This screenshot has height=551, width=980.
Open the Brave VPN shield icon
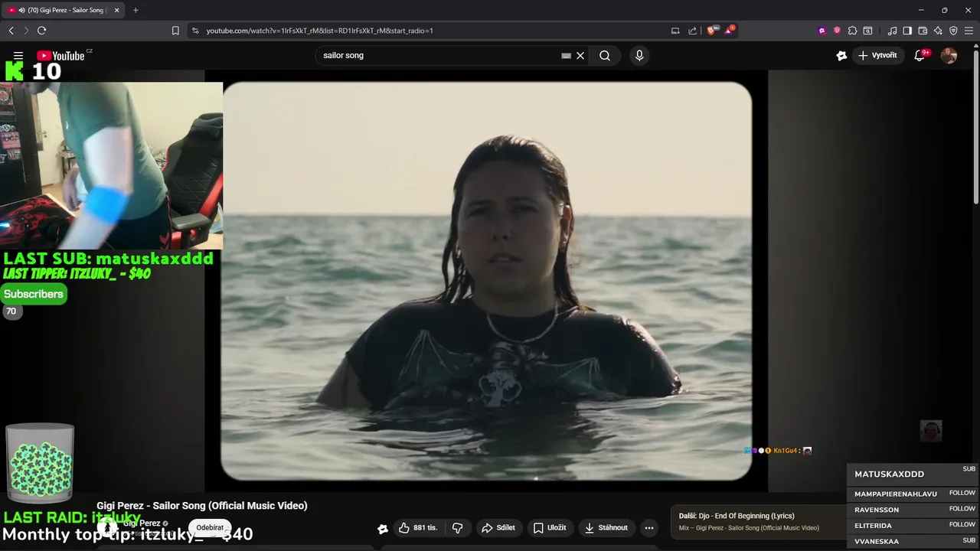(953, 31)
